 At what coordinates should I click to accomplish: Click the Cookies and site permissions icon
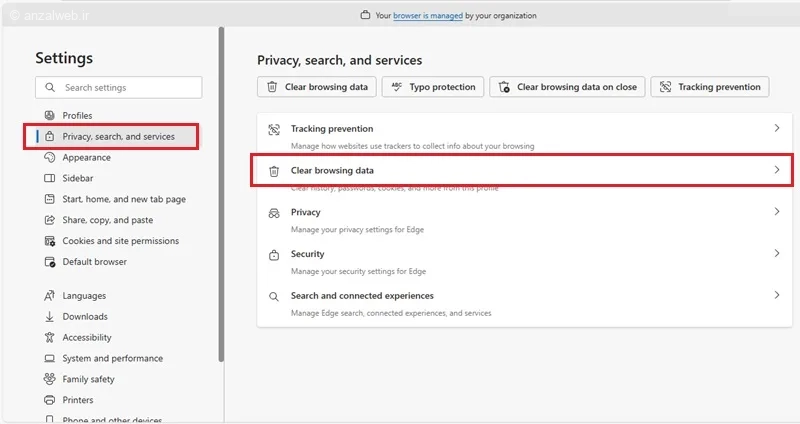click(x=50, y=241)
